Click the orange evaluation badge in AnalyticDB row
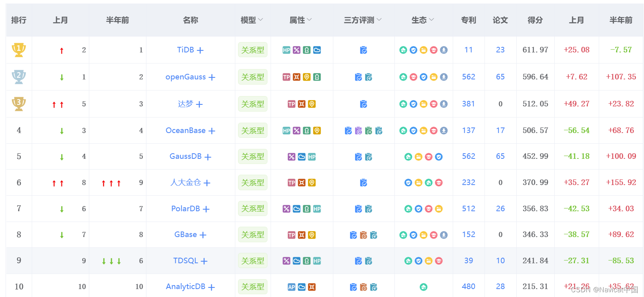 (363, 287)
